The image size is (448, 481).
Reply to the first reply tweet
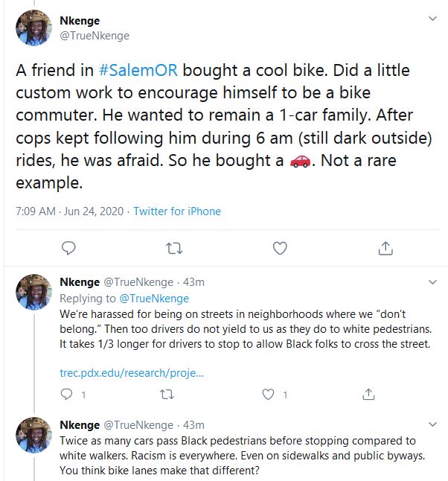68,394
